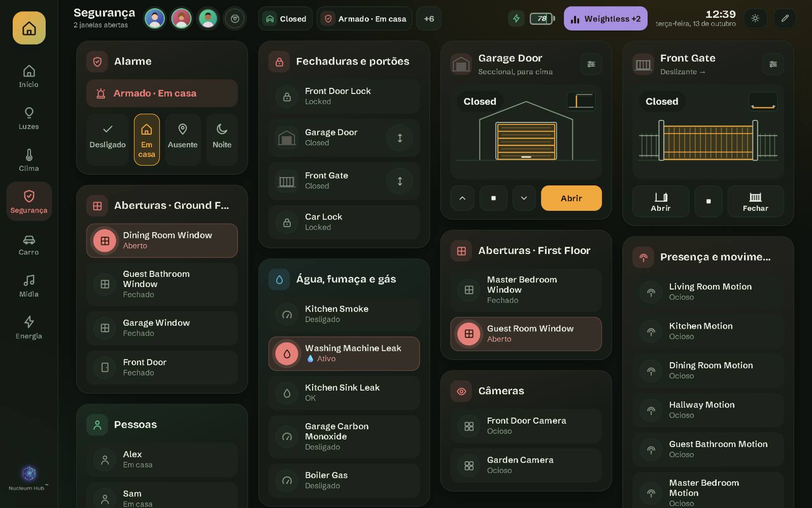Open Guest Room Window tile
812x508 pixels.
click(526, 334)
